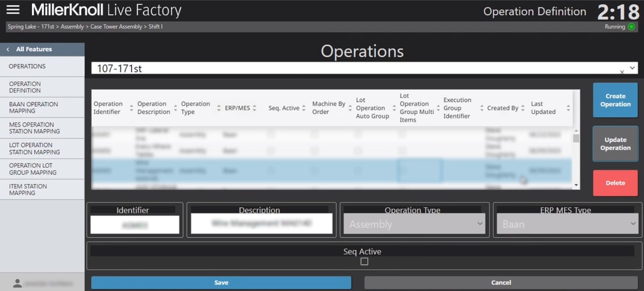Click the table scrollbar up arrow

pos(576,131)
